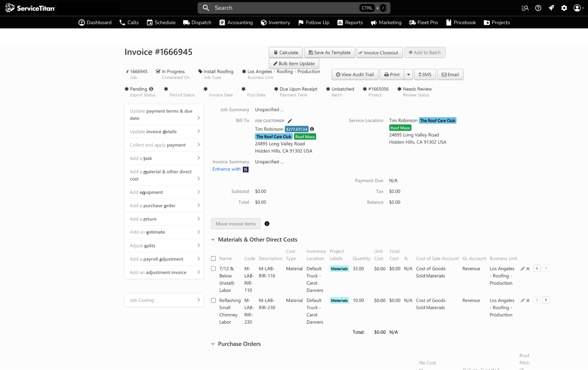Screen dimensions: 588x370
Task: Open the Print dropdown arrow
Action: [408, 74]
